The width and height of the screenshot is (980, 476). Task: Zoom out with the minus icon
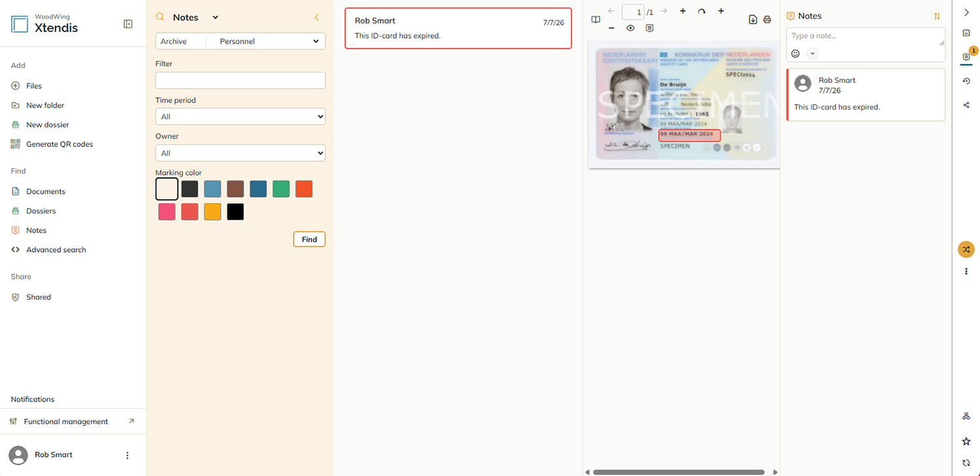tap(611, 28)
